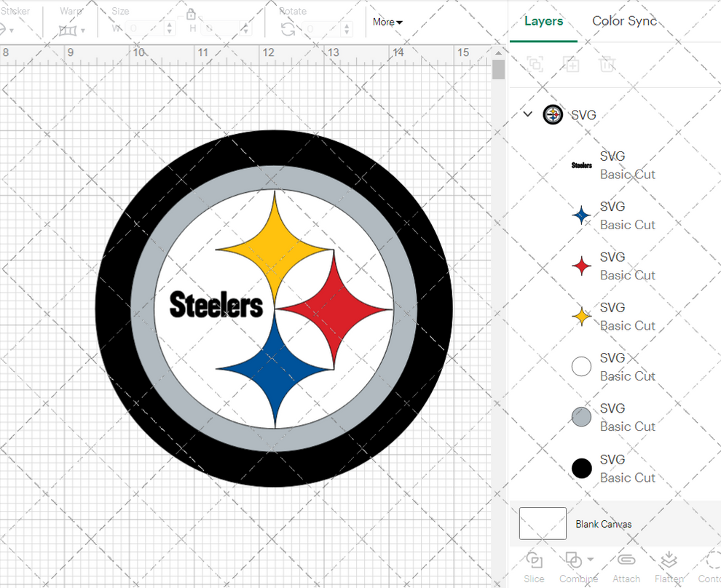Switch to the Color Sync tab
The height and width of the screenshot is (588, 721).
(624, 21)
